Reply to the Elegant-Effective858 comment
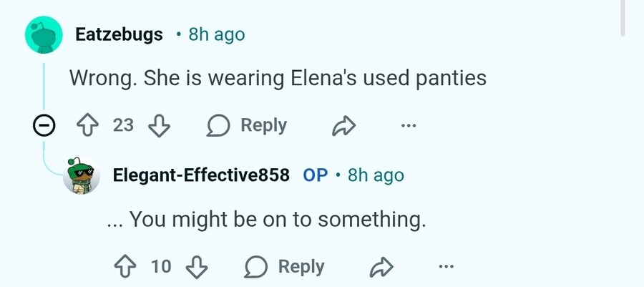This screenshot has height=287, width=644. coord(285,267)
